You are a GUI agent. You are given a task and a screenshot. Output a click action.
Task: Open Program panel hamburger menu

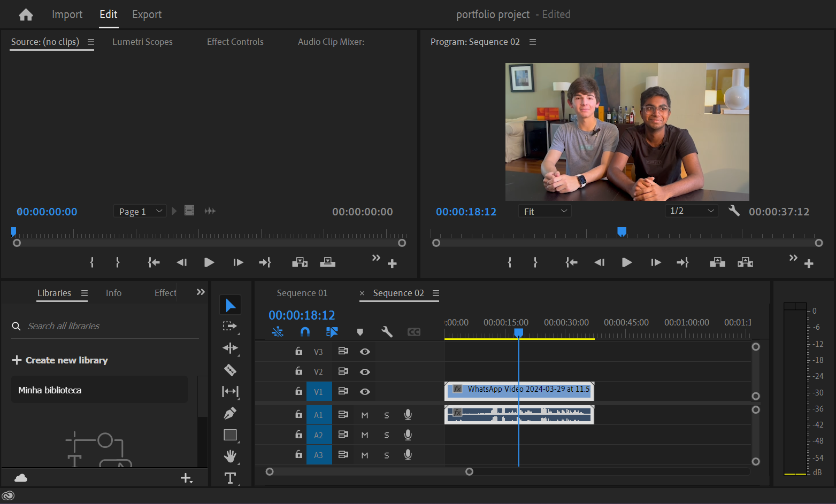pos(533,42)
